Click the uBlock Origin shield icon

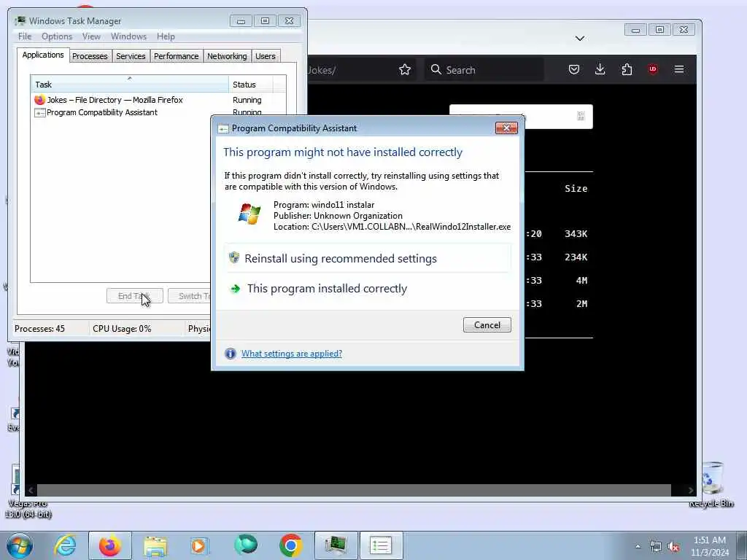click(x=653, y=69)
